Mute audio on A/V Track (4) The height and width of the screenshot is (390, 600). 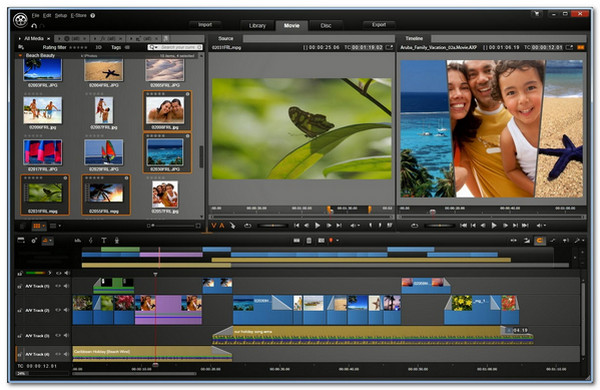click(x=66, y=354)
